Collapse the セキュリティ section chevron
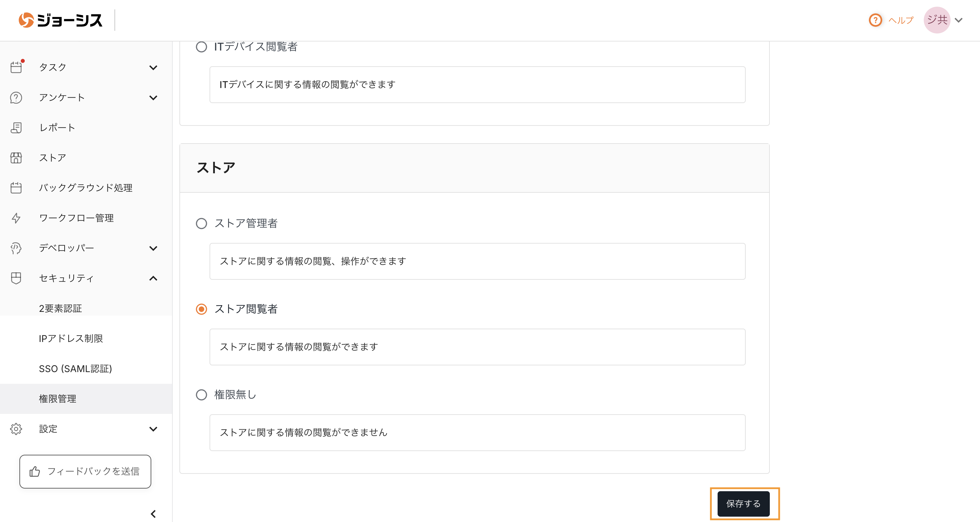 click(x=153, y=278)
